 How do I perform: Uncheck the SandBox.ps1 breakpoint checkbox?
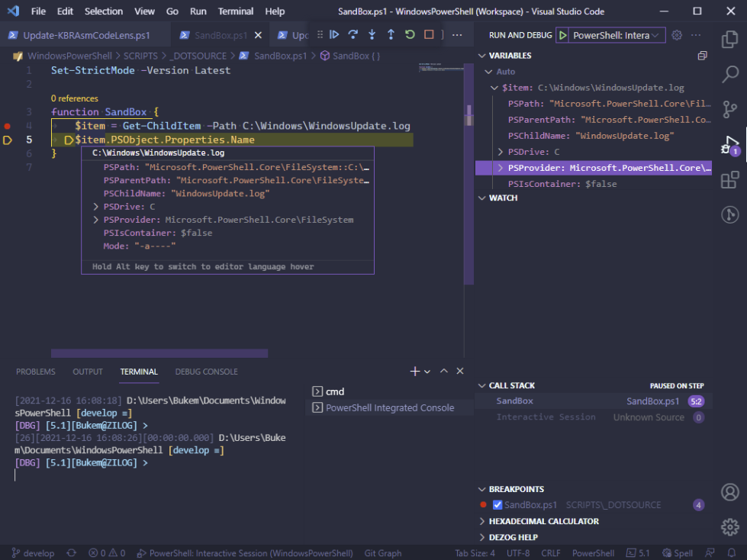coord(497,505)
